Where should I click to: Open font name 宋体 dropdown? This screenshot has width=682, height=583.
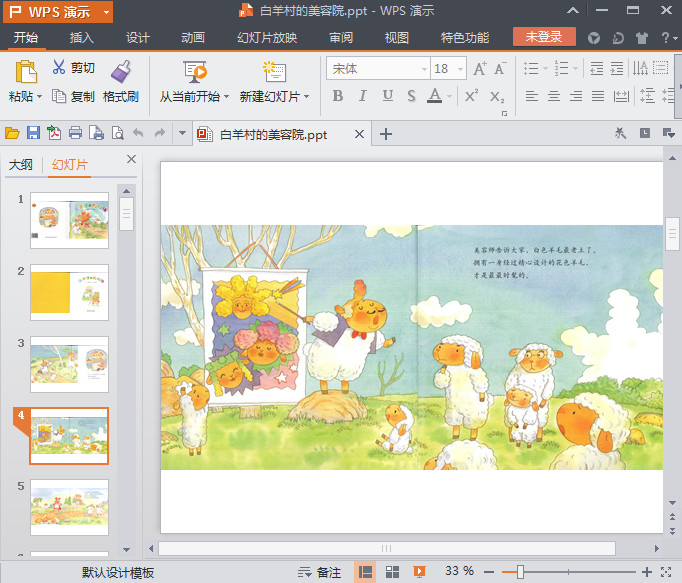tap(424, 69)
